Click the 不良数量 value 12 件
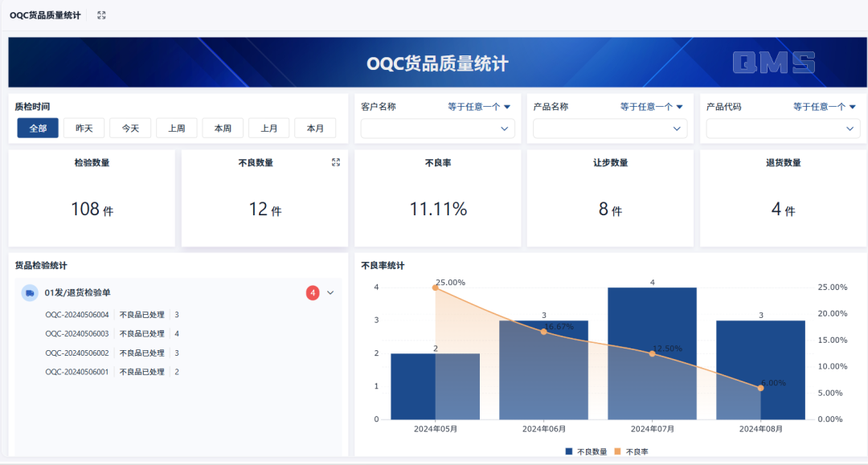 [x=264, y=209]
